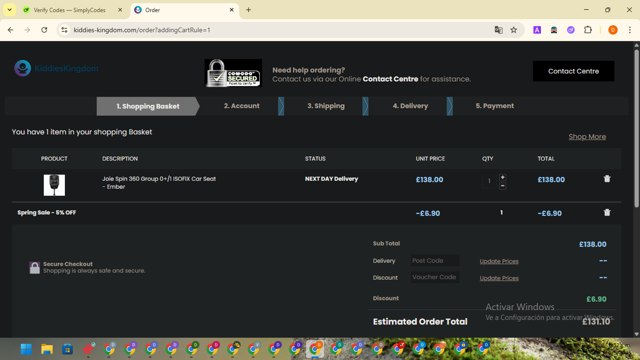Click the Post Code field
Screen dimensions: 640x360
pyautogui.click(x=434, y=260)
